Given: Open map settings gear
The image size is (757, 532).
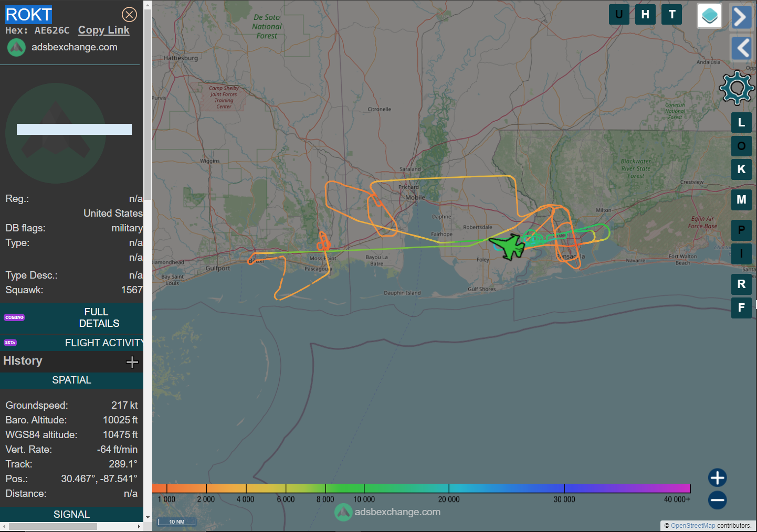Looking at the screenshot, I should click(737, 88).
